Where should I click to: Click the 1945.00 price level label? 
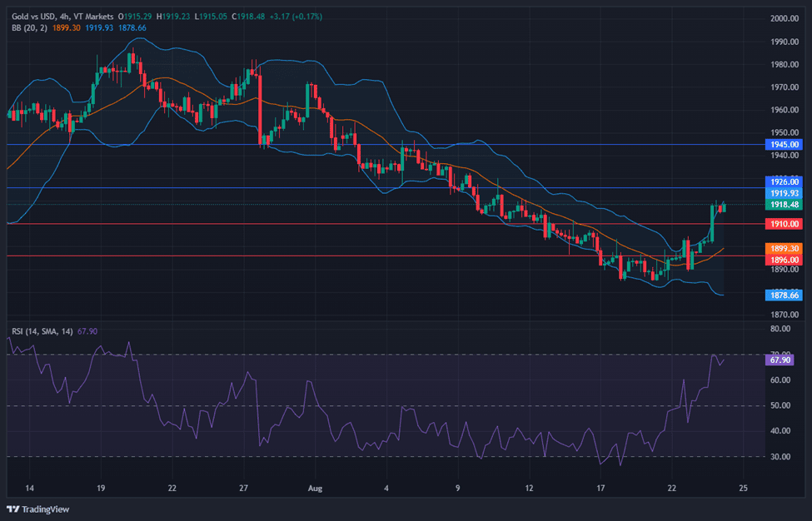tap(784, 144)
